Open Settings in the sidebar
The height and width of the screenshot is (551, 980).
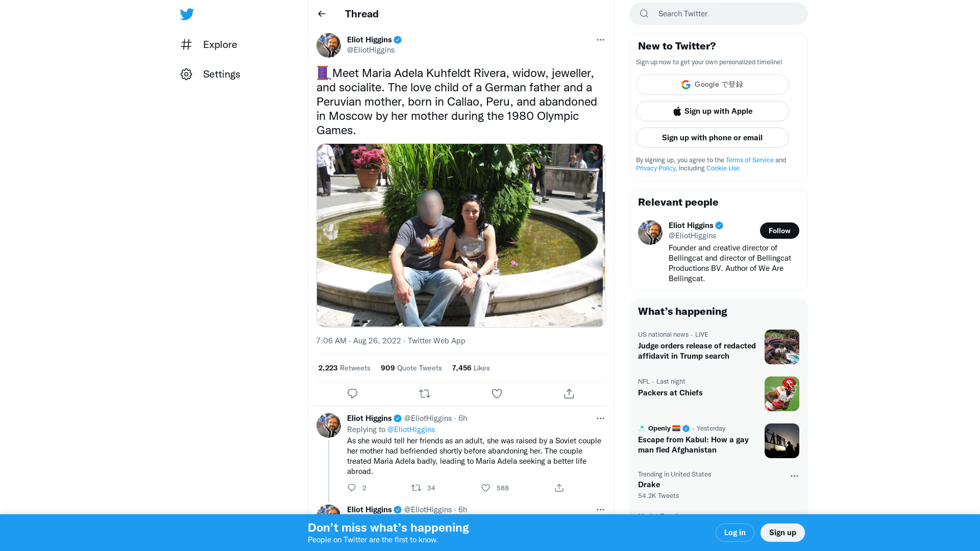coord(221,74)
